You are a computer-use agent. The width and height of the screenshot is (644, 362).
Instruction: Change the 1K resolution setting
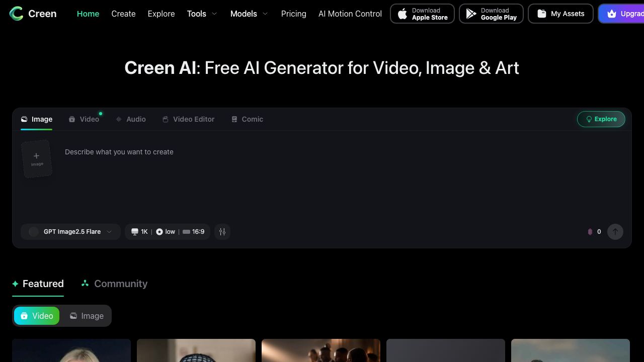[x=139, y=232]
